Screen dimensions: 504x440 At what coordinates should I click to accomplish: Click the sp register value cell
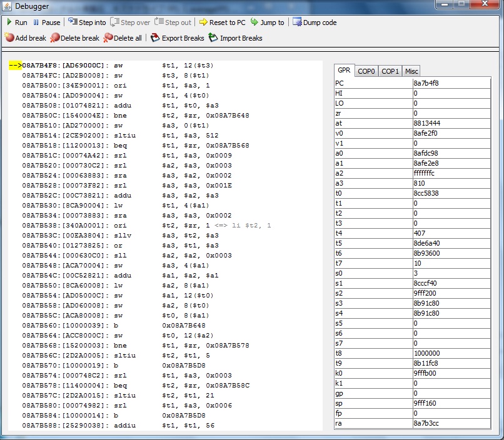450,403
